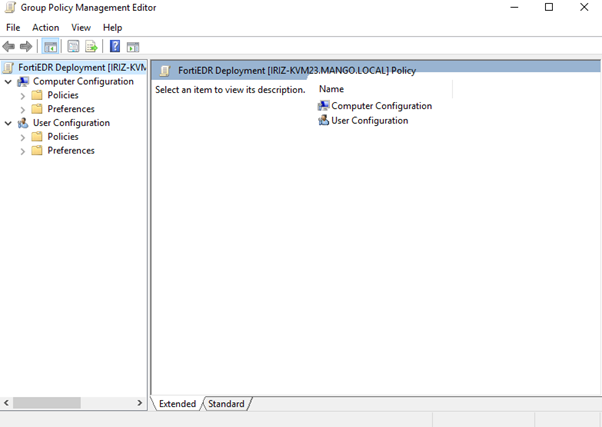
Task: Switch to the Standard tab
Action: [x=226, y=404]
